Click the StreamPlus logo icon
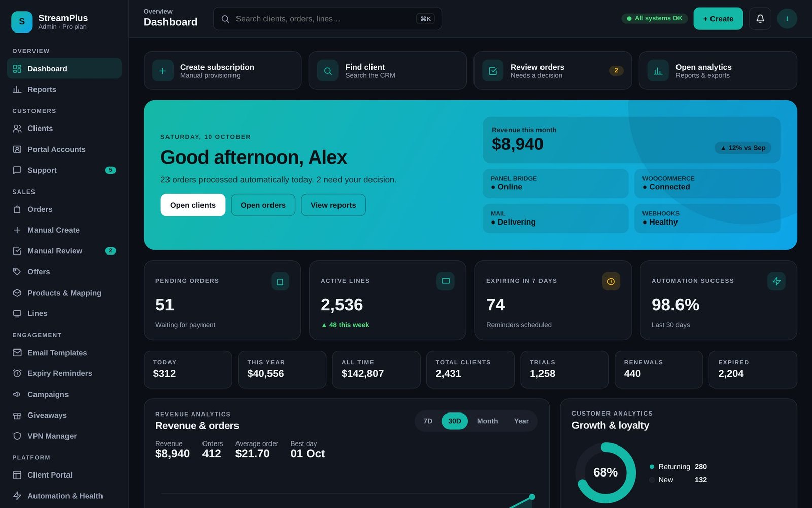 [x=22, y=22]
